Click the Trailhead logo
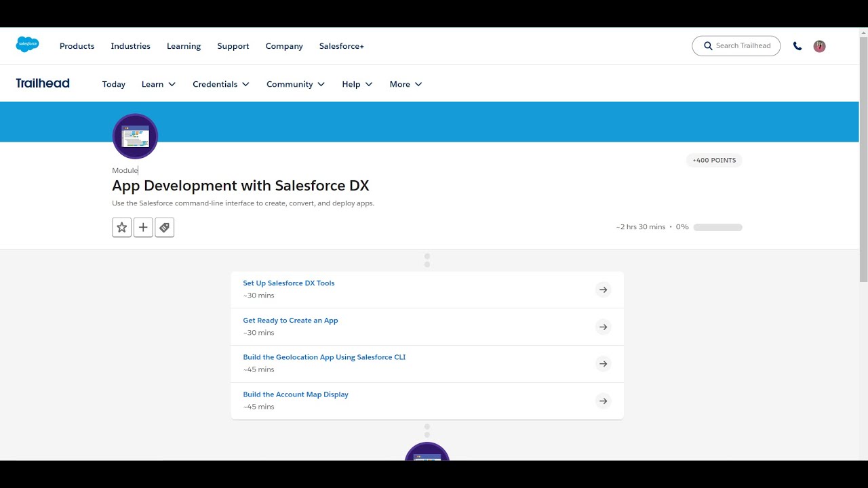Image resolution: width=868 pixels, height=488 pixels. pos(43,83)
